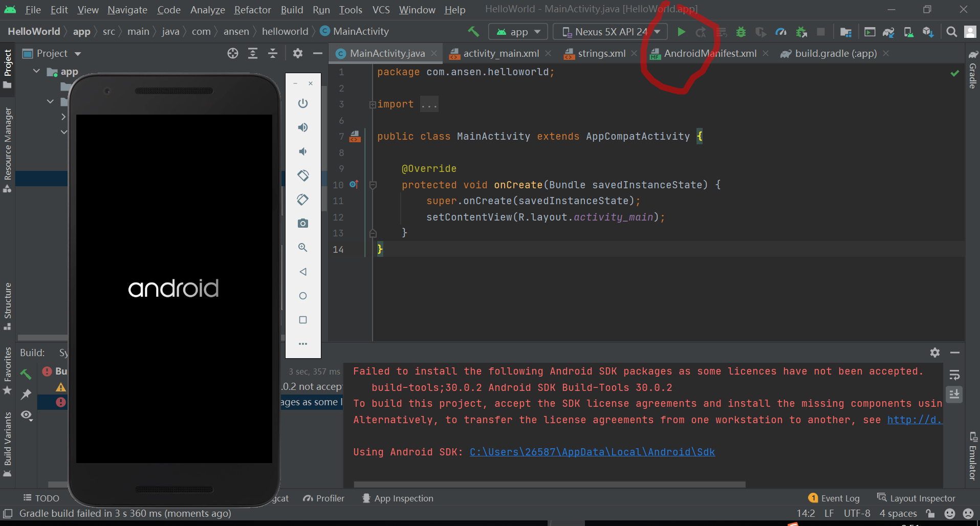Screen dimensions: 980x526
Task: Open Project panel settings gear
Action: [x=297, y=53]
